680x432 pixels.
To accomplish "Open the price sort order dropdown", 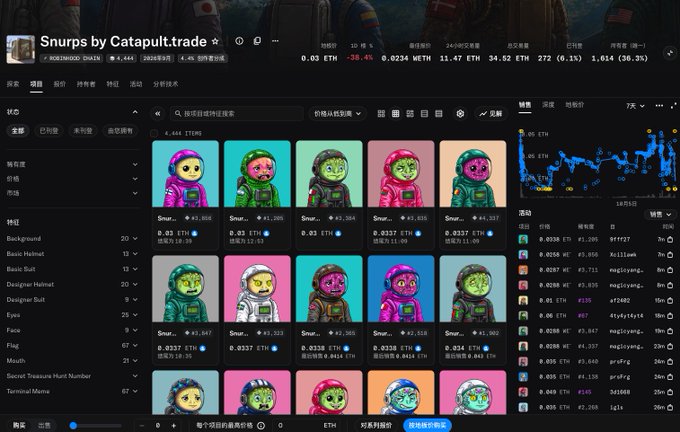I will point(337,114).
